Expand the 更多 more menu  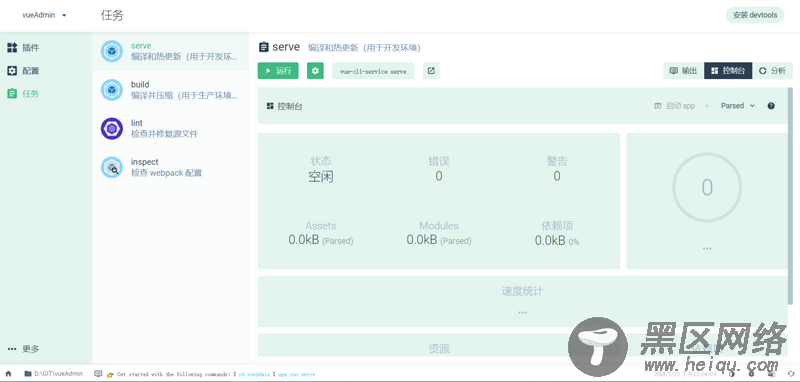point(46,349)
